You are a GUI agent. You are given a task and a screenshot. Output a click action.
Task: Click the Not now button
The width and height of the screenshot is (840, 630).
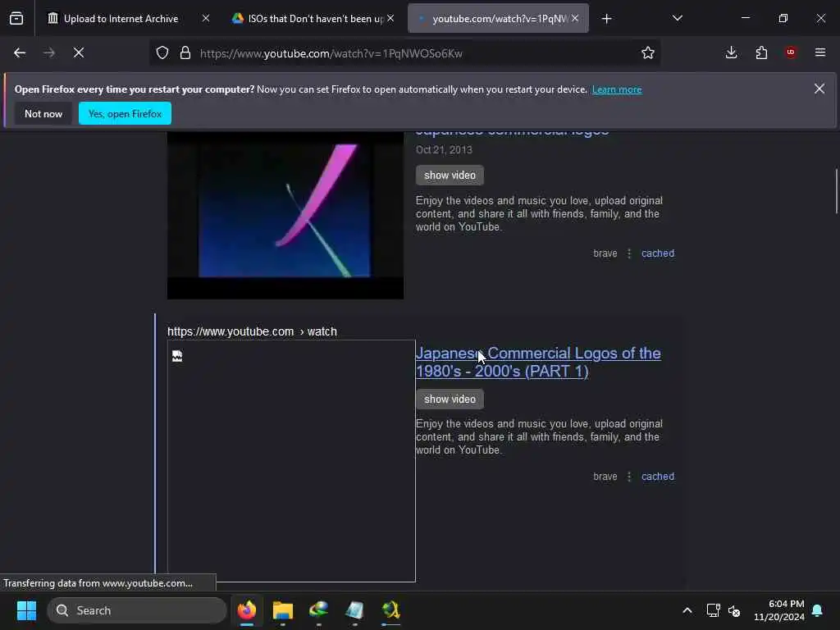coord(43,113)
